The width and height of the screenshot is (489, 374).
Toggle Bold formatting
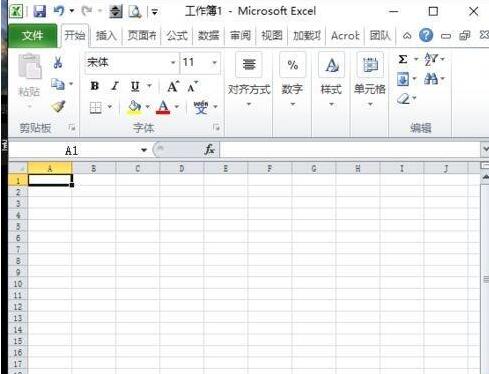click(95, 86)
